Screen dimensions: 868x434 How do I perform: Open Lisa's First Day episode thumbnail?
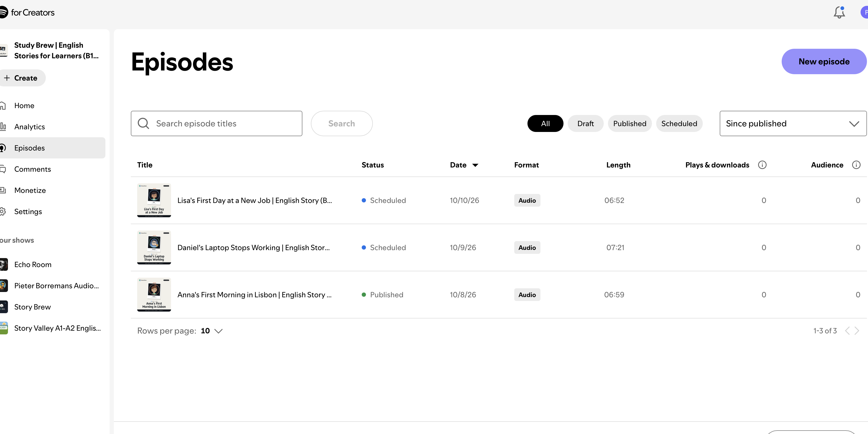point(154,200)
